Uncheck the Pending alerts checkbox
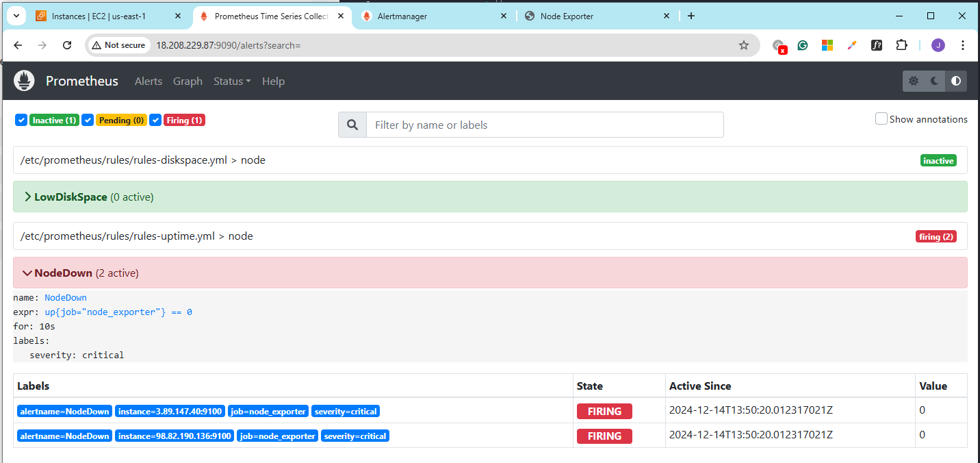980x463 pixels. 88,120
